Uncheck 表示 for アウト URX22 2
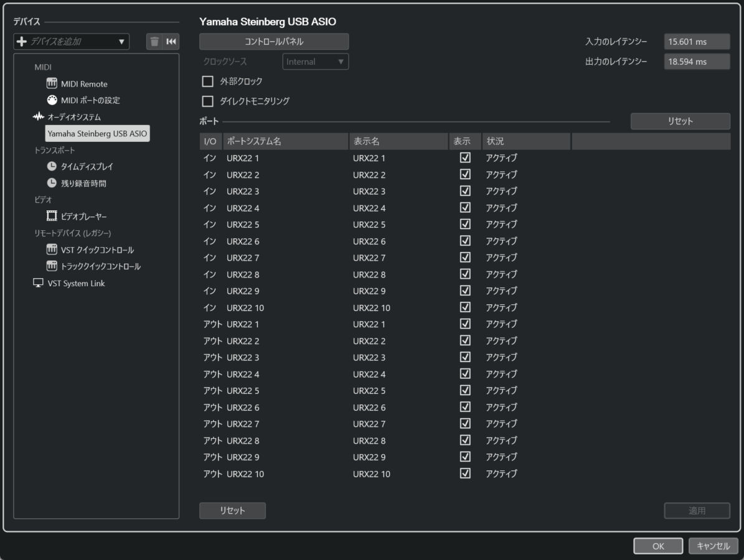744x560 pixels. [x=466, y=340]
